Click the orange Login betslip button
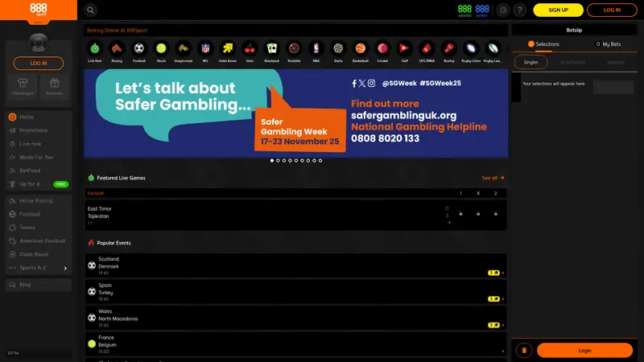Image resolution: width=644 pixels, height=362 pixels. (x=584, y=351)
